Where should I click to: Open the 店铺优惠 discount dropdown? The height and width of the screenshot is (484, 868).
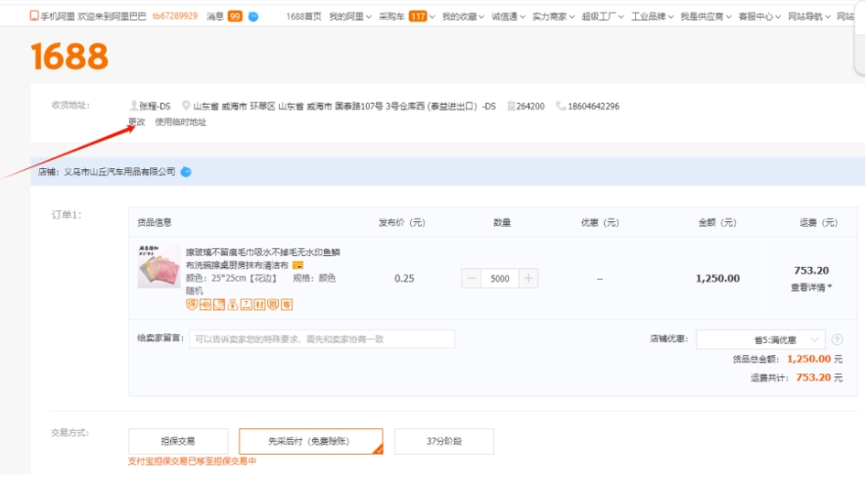(760, 339)
